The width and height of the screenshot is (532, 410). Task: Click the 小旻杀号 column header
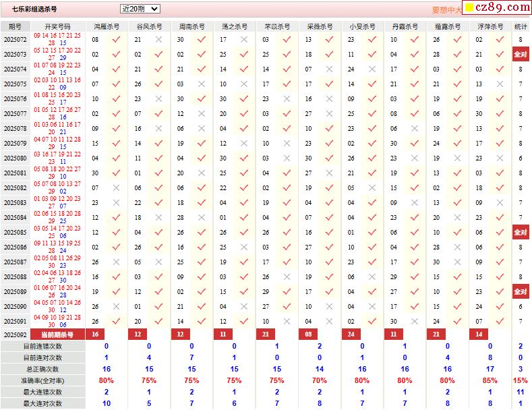coord(362,26)
